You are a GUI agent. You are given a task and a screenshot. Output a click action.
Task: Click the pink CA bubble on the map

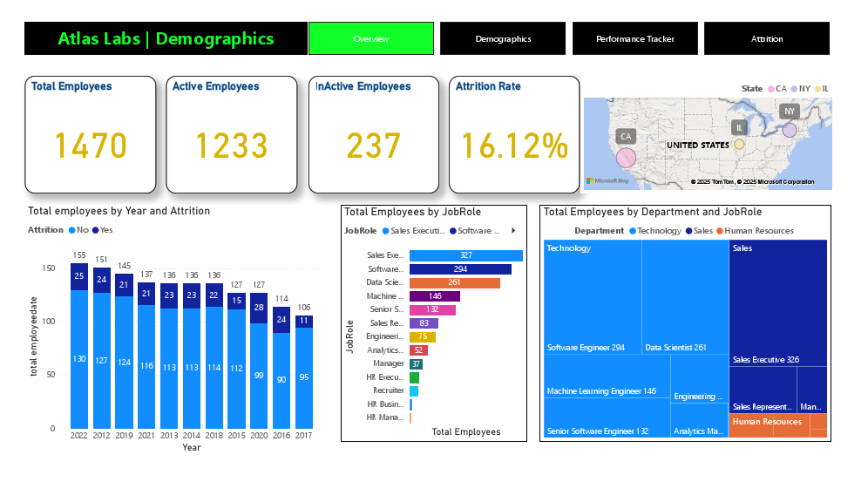[626, 157]
